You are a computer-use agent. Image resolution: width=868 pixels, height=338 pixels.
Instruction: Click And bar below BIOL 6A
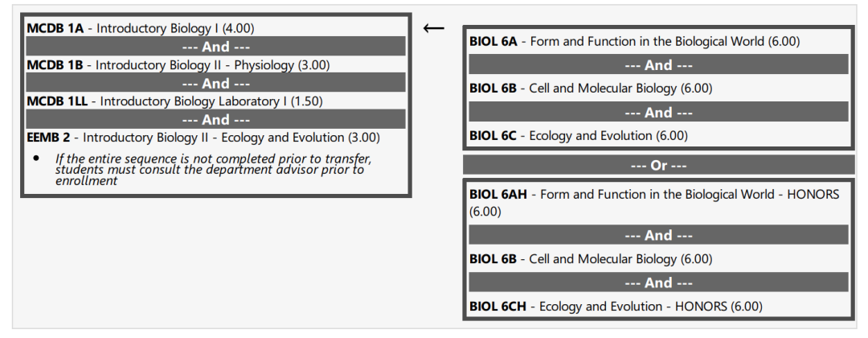point(659,65)
